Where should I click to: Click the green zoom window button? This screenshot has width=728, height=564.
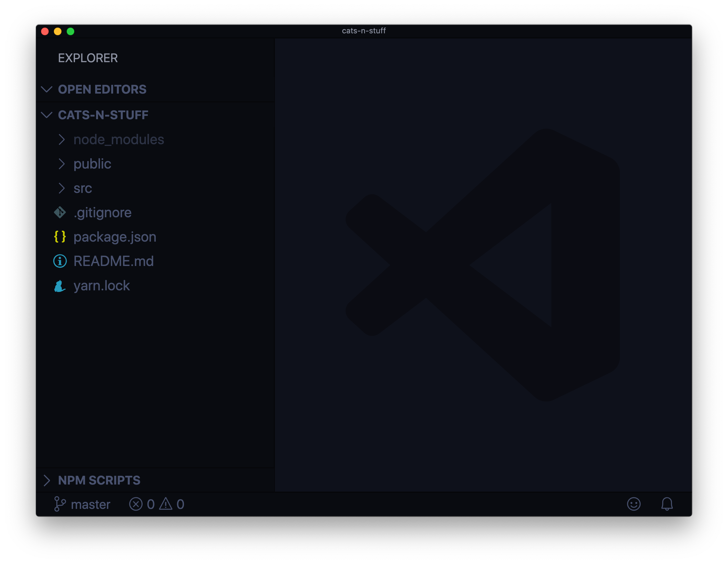point(70,31)
